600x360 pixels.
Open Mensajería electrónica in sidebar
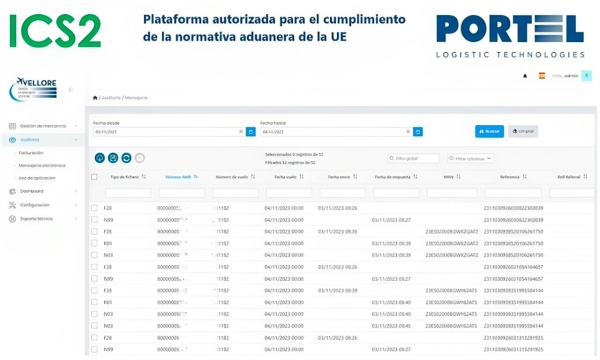42,166
